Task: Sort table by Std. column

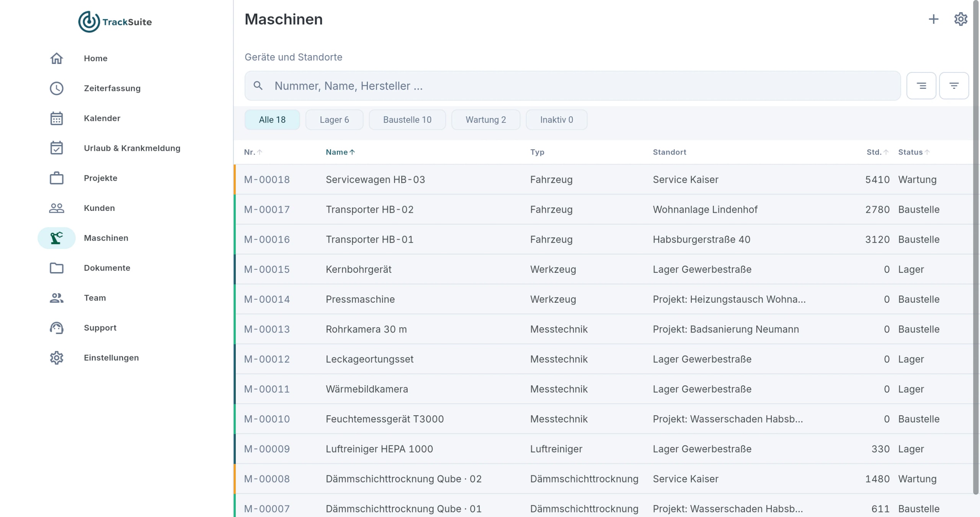Action: [877, 152]
